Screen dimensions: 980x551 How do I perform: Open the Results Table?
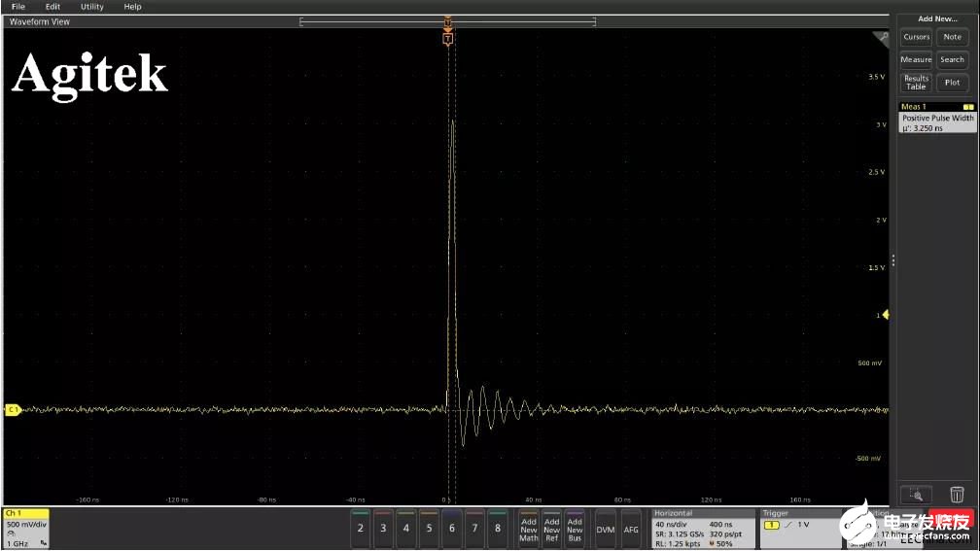pos(916,83)
